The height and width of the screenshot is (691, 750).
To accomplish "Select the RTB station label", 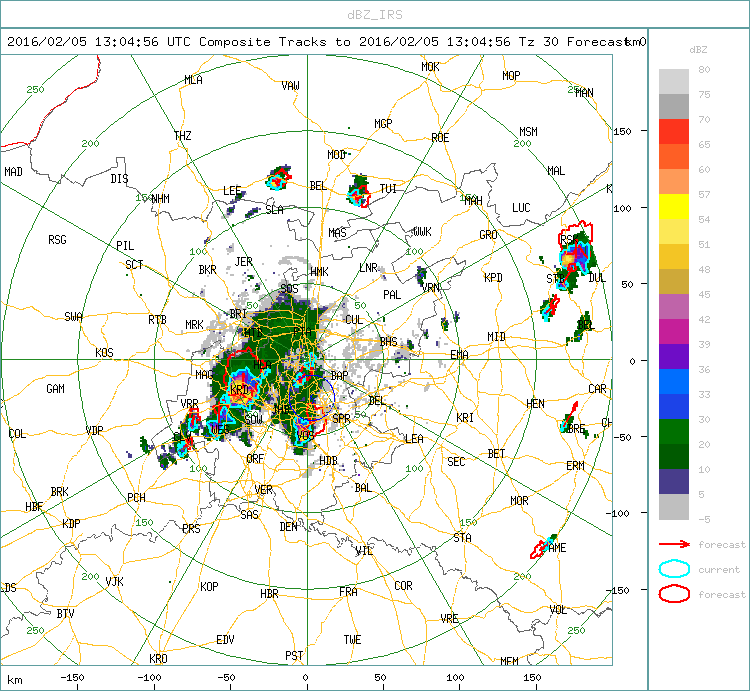I will coord(157,319).
